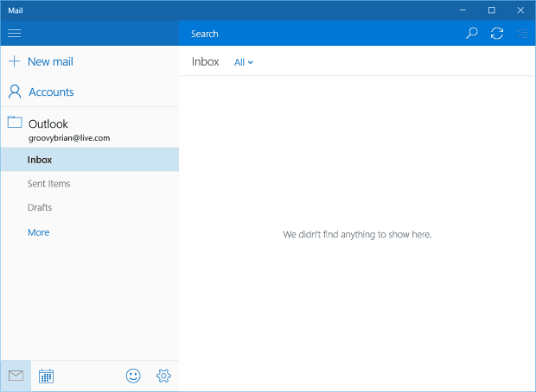Maximize the Mail window
This screenshot has width=536, height=392.
click(492, 10)
